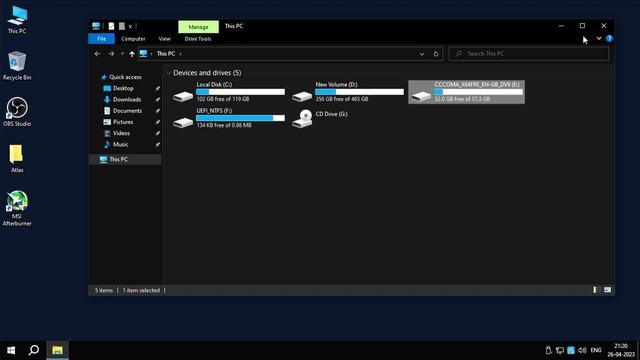Click the Local Disk (C:) usage bar

240,92
